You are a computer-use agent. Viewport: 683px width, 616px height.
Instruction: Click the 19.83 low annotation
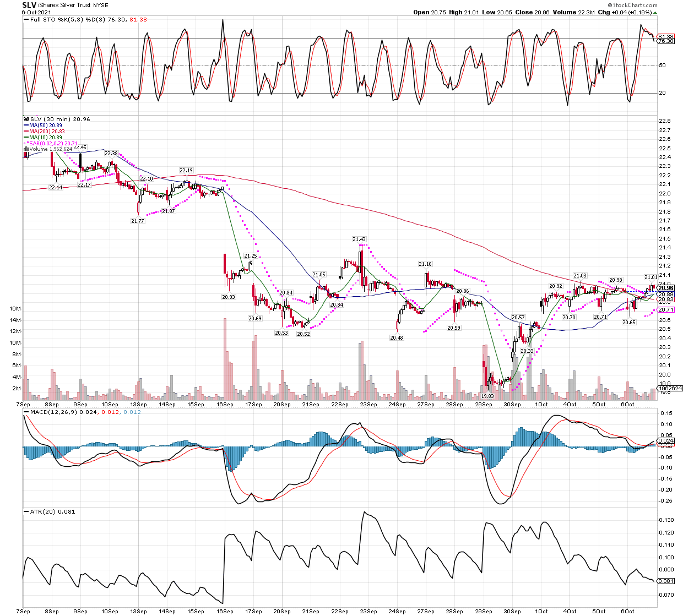(x=487, y=396)
